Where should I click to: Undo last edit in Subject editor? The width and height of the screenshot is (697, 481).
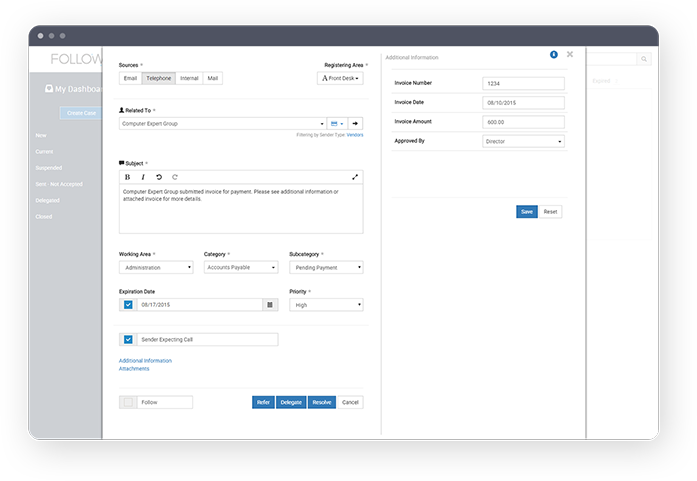pyautogui.click(x=159, y=177)
